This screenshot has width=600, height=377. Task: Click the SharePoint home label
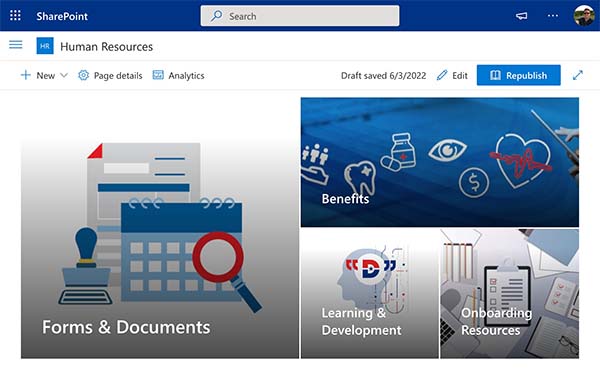click(62, 16)
